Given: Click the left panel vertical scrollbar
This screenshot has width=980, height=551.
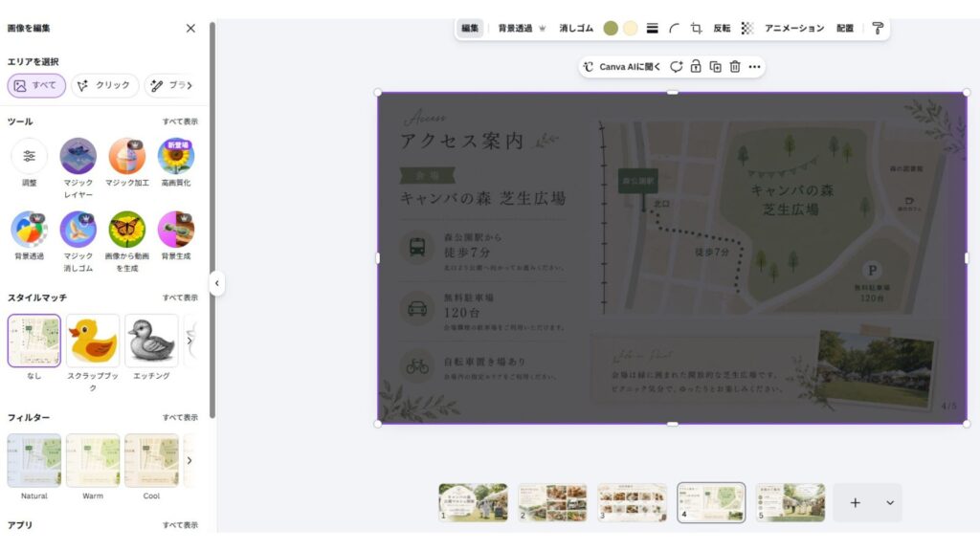Looking at the screenshot, I should pyautogui.click(x=212, y=220).
